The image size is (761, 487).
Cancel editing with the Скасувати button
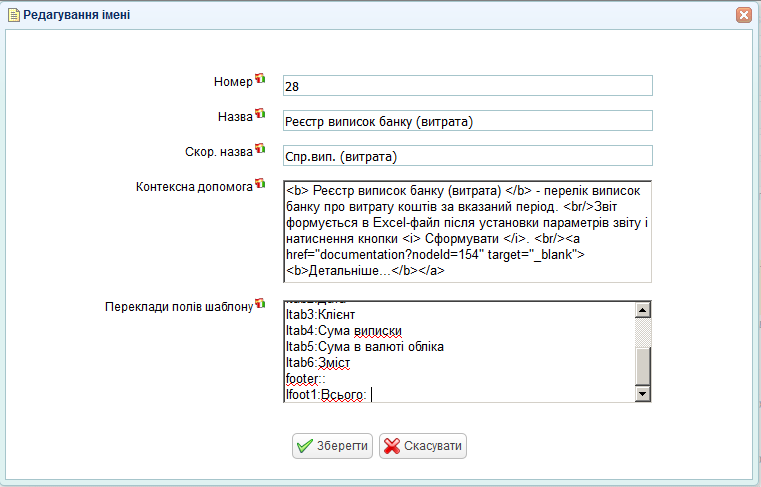pyautogui.click(x=423, y=446)
